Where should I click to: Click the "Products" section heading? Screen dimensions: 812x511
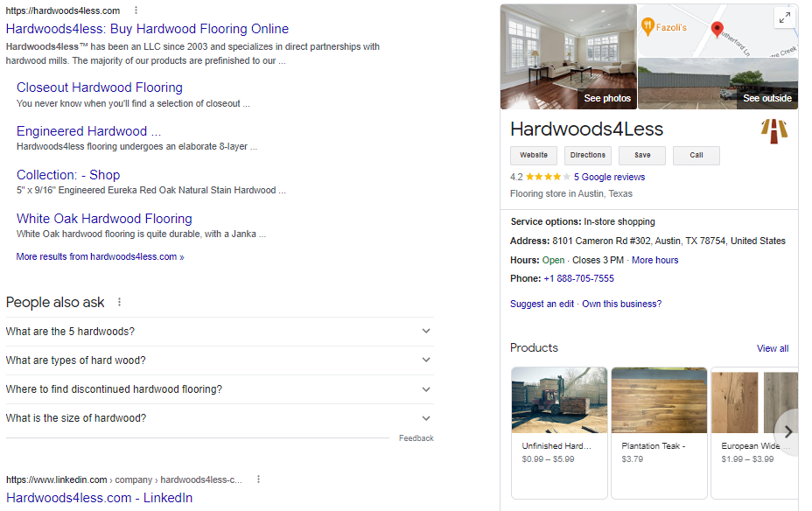pyautogui.click(x=534, y=348)
